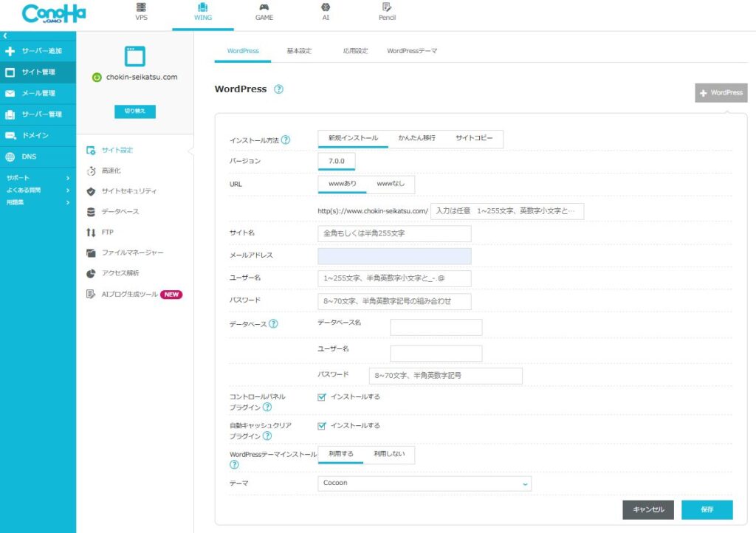Click the ドメイン icon in sidebar
Viewport: 756px width, 533px height.
(10, 136)
